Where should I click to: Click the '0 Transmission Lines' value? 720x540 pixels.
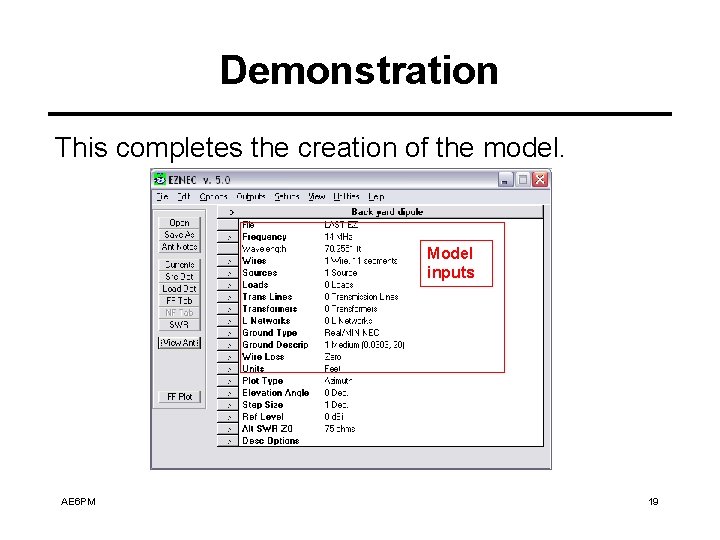point(361,297)
